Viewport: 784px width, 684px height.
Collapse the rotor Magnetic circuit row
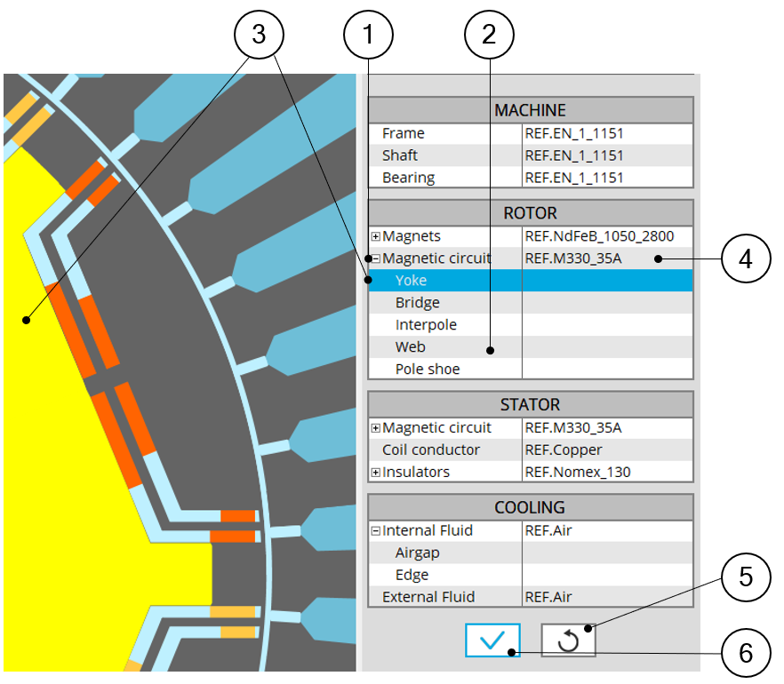click(376, 259)
